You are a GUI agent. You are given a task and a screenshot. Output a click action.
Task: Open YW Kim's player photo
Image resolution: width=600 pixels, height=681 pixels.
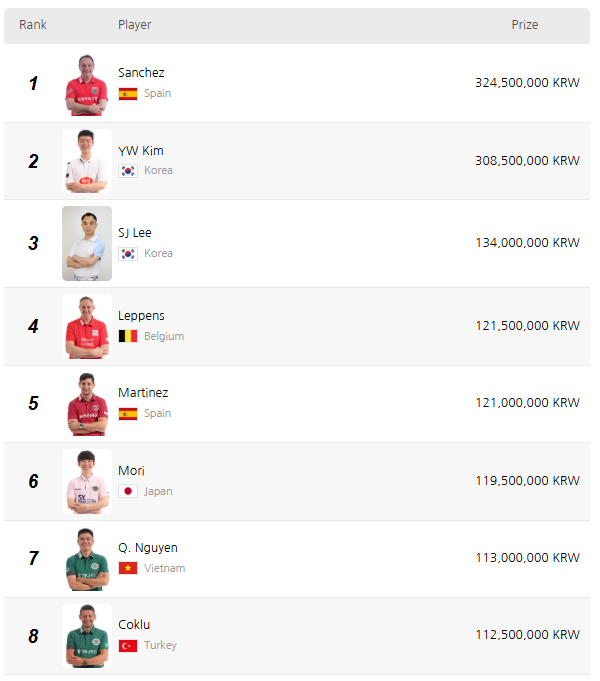pos(87,161)
